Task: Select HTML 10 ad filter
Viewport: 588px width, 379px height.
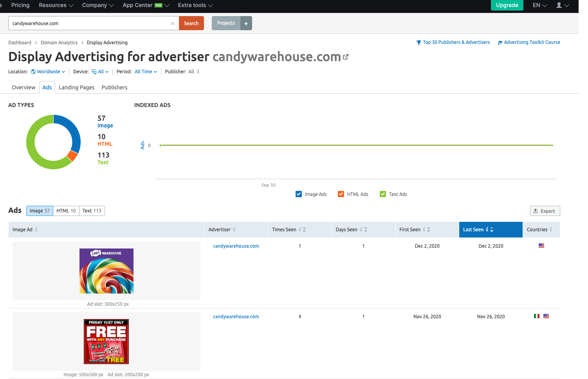Action: (x=66, y=211)
